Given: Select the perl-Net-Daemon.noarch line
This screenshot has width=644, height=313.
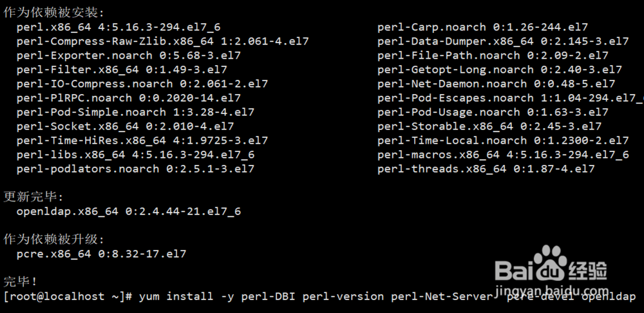Looking at the screenshot, I should [x=496, y=84].
